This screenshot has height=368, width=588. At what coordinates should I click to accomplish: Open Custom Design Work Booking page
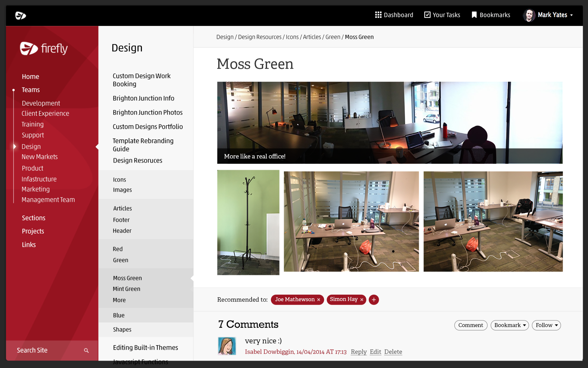[142, 80]
